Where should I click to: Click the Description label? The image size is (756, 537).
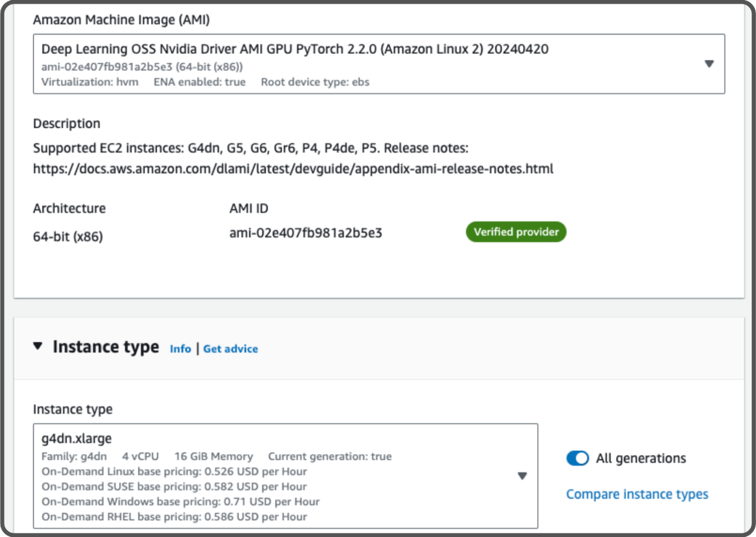coord(67,124)
